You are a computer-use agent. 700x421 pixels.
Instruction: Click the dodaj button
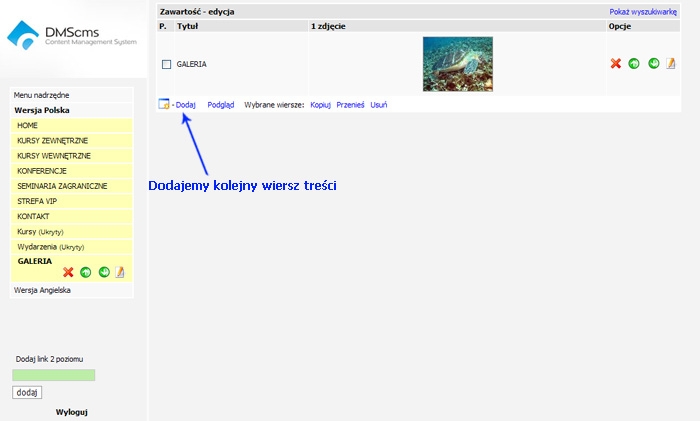(27, 392)
